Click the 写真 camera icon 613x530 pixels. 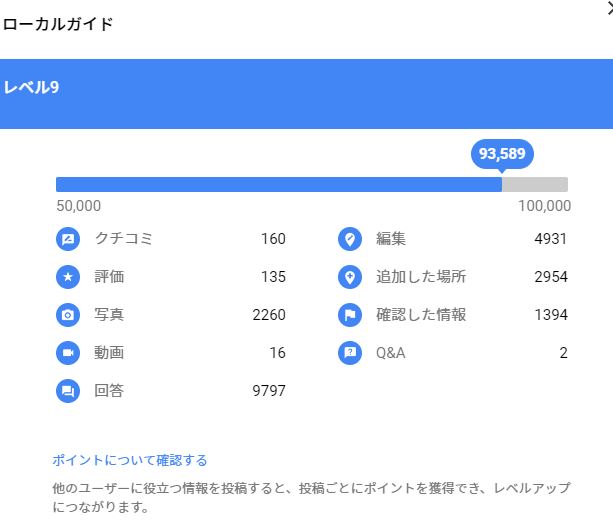(68, 315)
